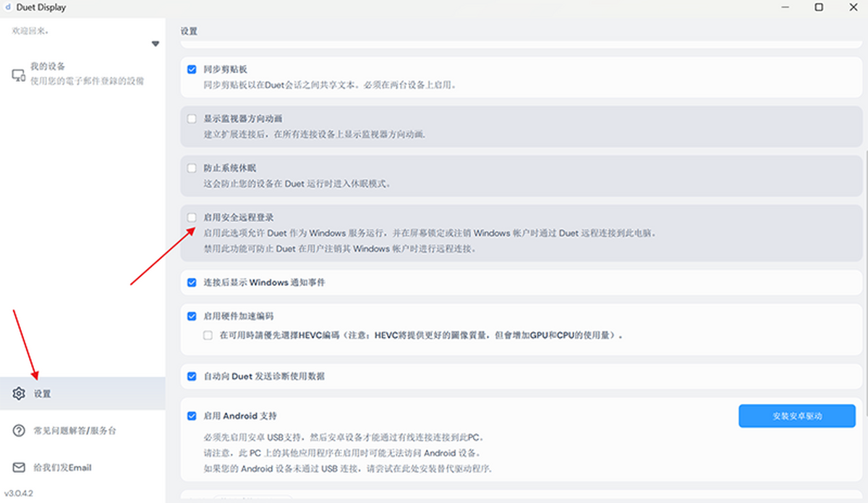Click 安装安卓驱动 button

point(797,416)
